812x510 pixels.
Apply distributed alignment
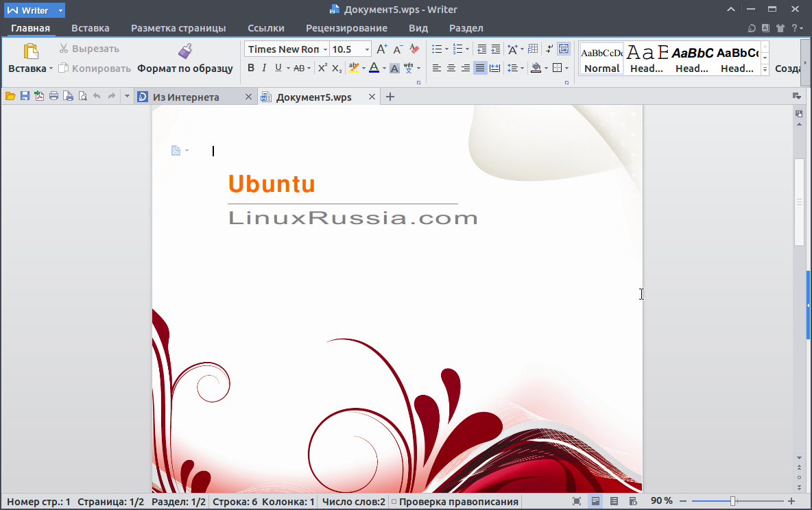pos(494,68)
